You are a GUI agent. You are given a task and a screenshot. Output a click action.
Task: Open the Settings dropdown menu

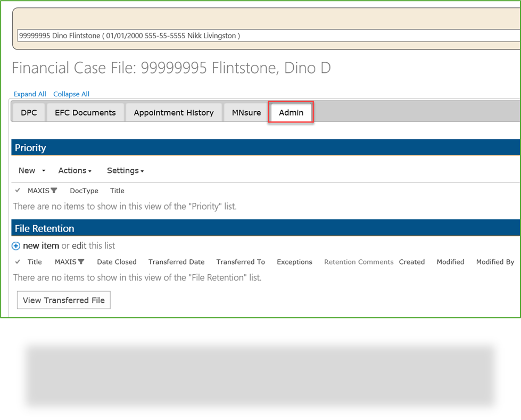(125, 170)
